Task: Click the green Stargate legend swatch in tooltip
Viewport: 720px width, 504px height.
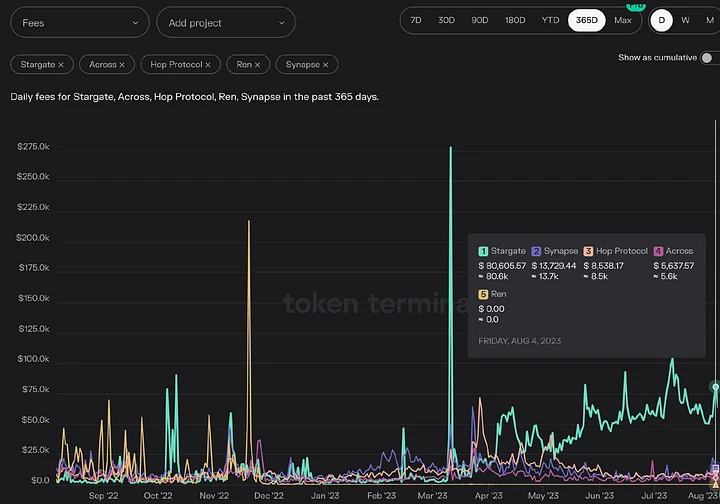Action: click(482, 251)
